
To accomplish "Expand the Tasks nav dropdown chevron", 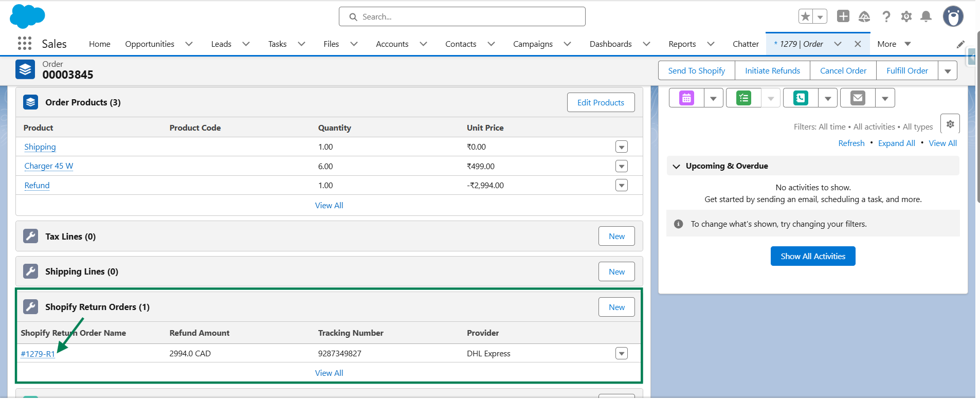I will (302, 44).
